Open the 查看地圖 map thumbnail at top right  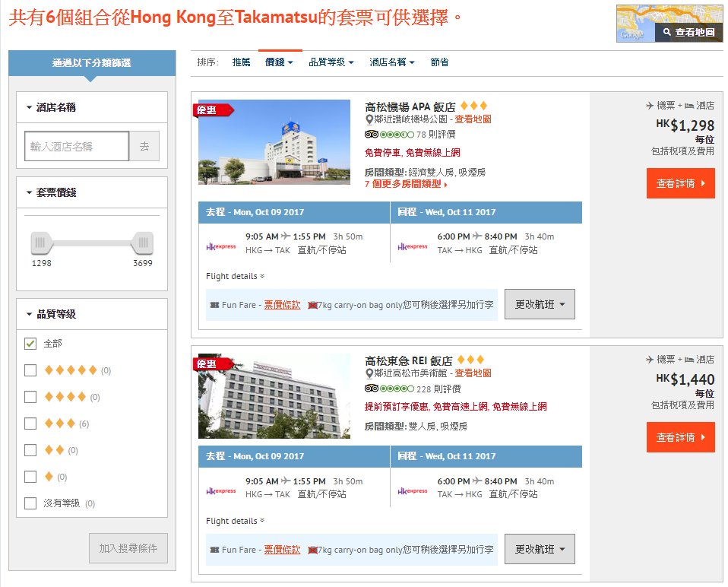[669, 24]
